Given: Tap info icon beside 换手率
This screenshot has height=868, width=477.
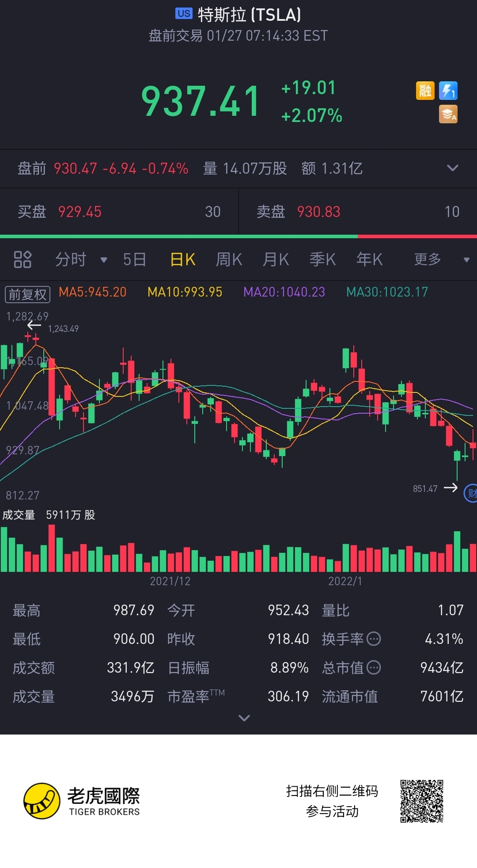Looking at the screenshot, I should (x=374, y=639).
